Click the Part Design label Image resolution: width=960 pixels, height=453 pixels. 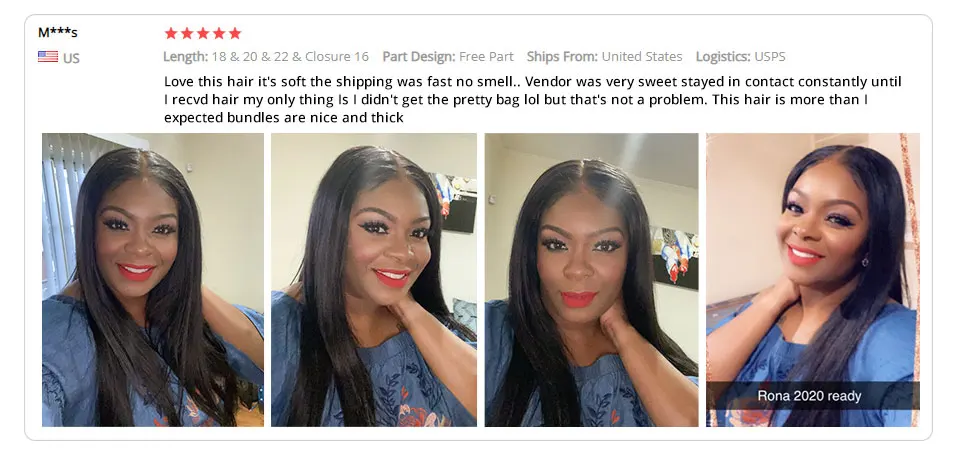419,57
